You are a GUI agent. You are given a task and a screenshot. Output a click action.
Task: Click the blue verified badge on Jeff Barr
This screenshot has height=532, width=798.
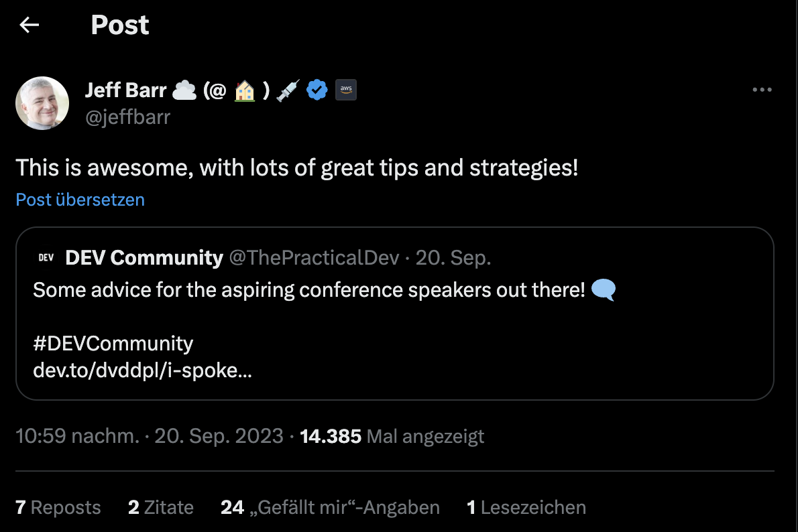pos(317,89)
